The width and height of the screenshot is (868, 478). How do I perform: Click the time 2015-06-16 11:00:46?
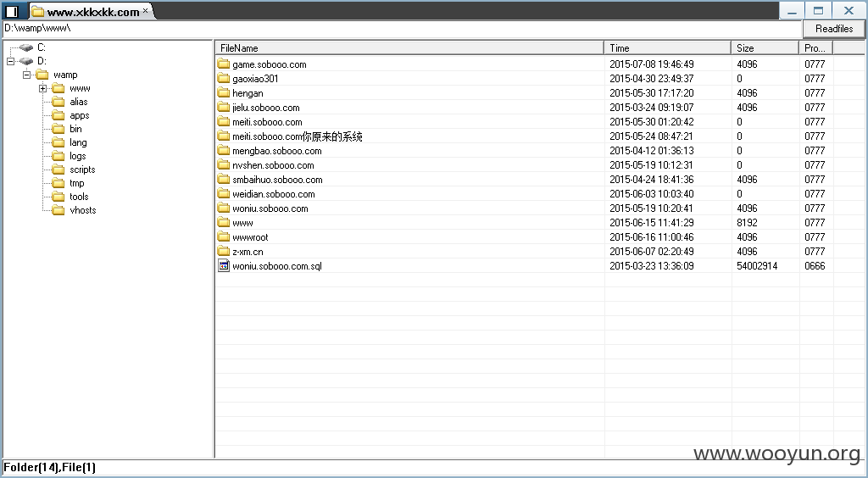click(652, 237)
